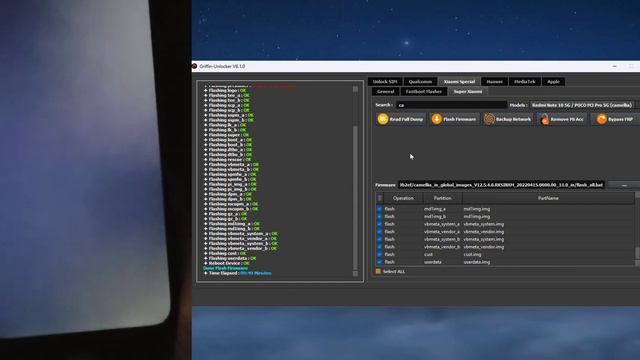The width and height of the screenshot is (640, 360).
Task: Switch to the General sub-tab
Action: (x=385, y=91)
